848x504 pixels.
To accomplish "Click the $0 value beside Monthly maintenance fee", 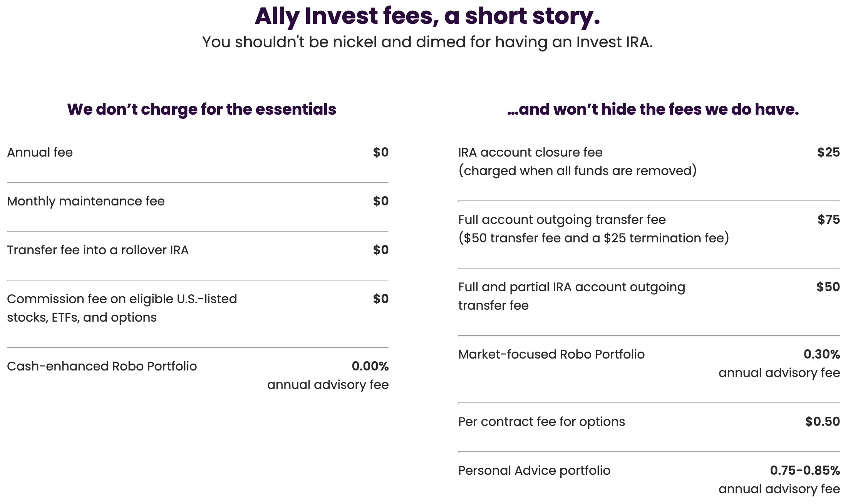I will [380, 201].
